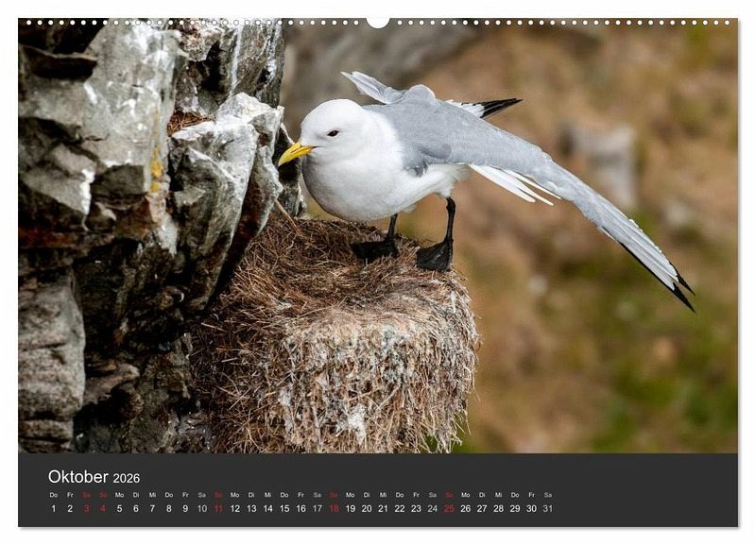Click the Oktober month title
The height and width of the screenshot is (545, 756).
click(x=78, y=477)
